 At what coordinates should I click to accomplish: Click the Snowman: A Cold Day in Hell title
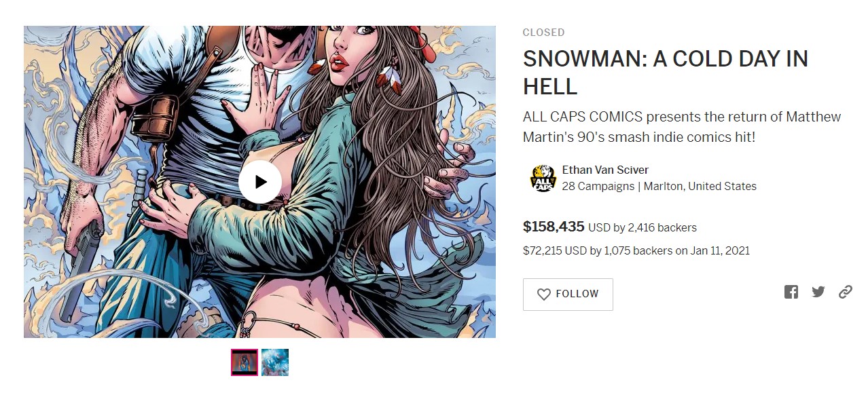pos(666,73)
